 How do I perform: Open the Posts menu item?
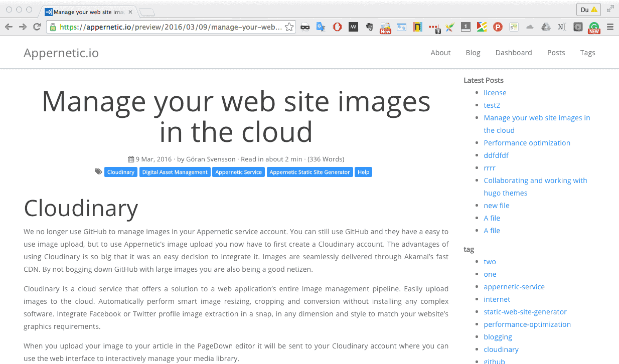point(556,53)
